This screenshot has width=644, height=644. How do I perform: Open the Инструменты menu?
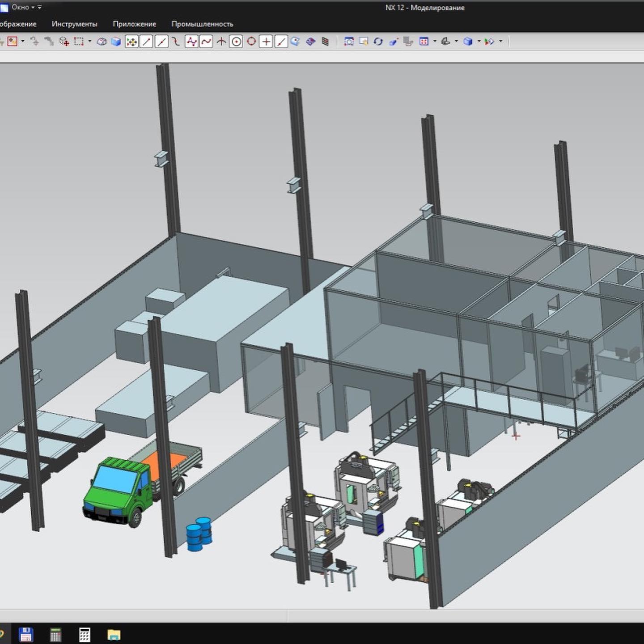pyautogui.click(x=74, y=24)
